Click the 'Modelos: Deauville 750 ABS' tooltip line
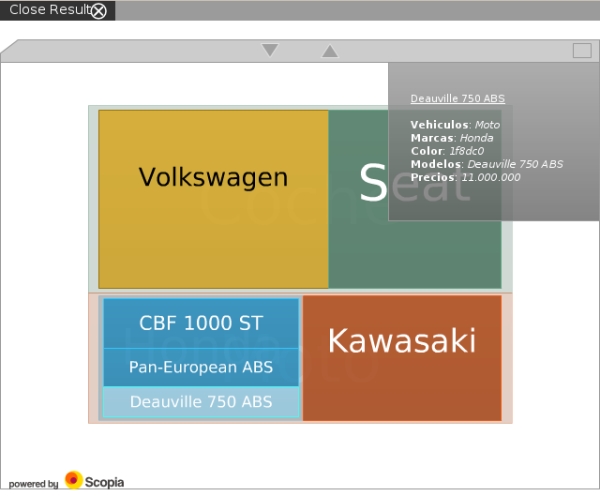This screenshot has width=600, height=496. tap(487, 164)
